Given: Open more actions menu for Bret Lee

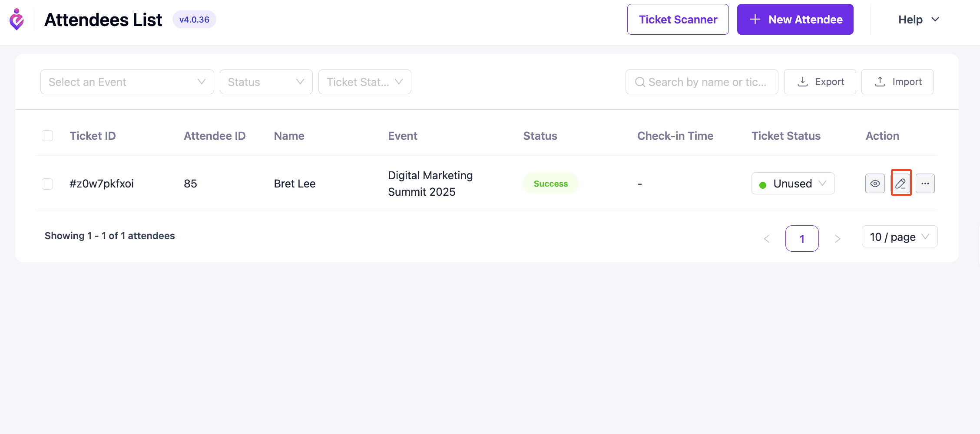Looking at the screenshot, I should (x=925, y=184).
